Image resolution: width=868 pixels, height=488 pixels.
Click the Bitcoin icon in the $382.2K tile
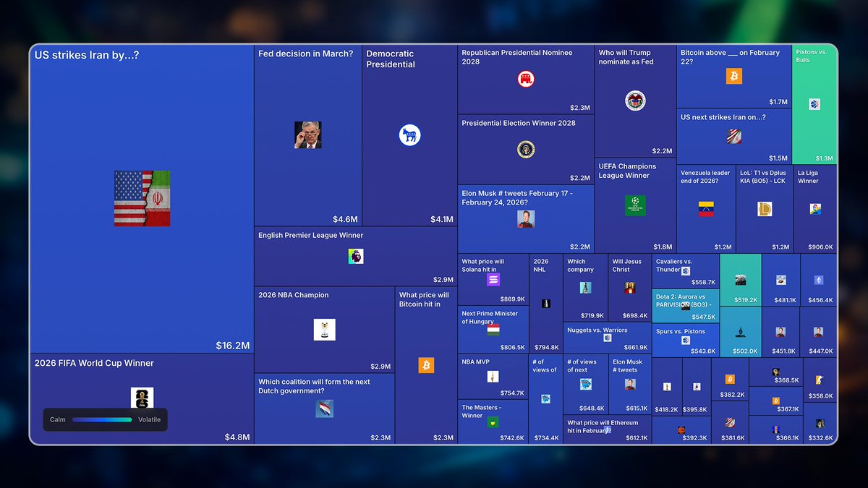pyautogui.click(x=730, y=379)
